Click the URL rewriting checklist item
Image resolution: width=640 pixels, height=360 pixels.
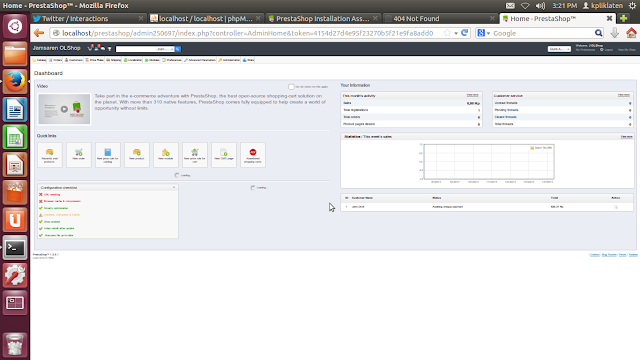pyautogui.click(x=52, y=195)
